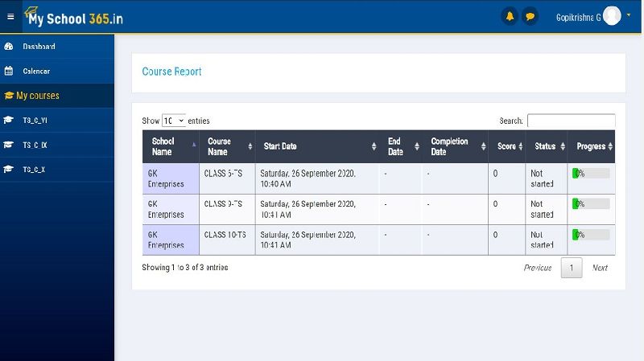644x361 pixels.
Task: Sort the table by Progress column
Action: (x=595, y=146)
